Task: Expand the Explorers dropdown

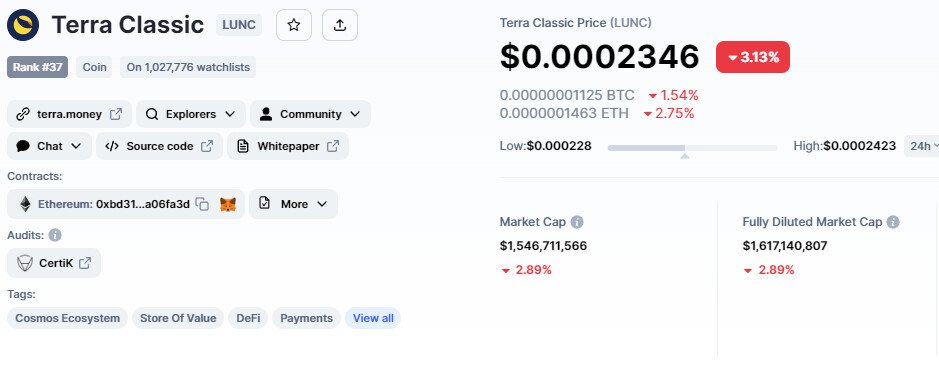Action: point(191,114)
